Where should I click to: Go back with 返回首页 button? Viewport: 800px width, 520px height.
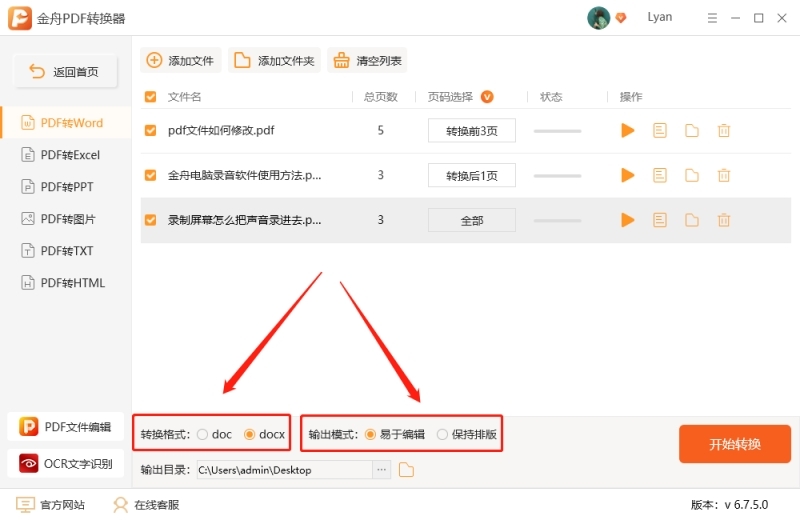click(x=65, y=71)
